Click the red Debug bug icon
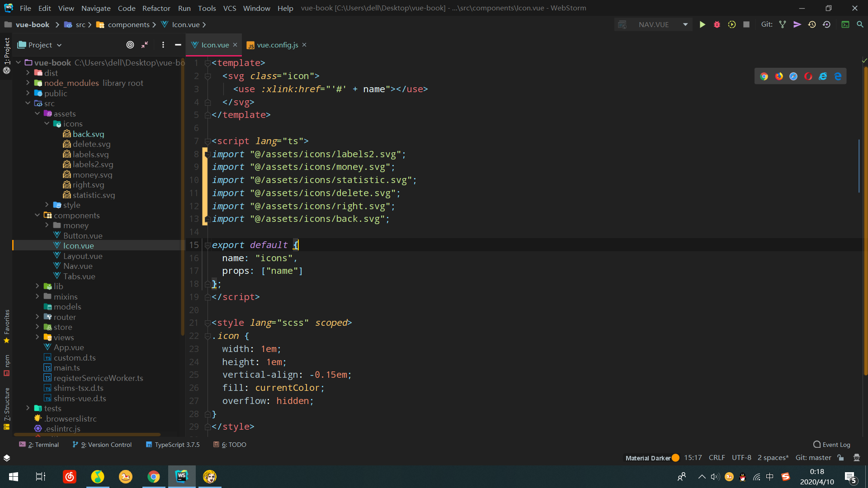The height and width of the screenshot is (488, 868). [x=717, y=25]
